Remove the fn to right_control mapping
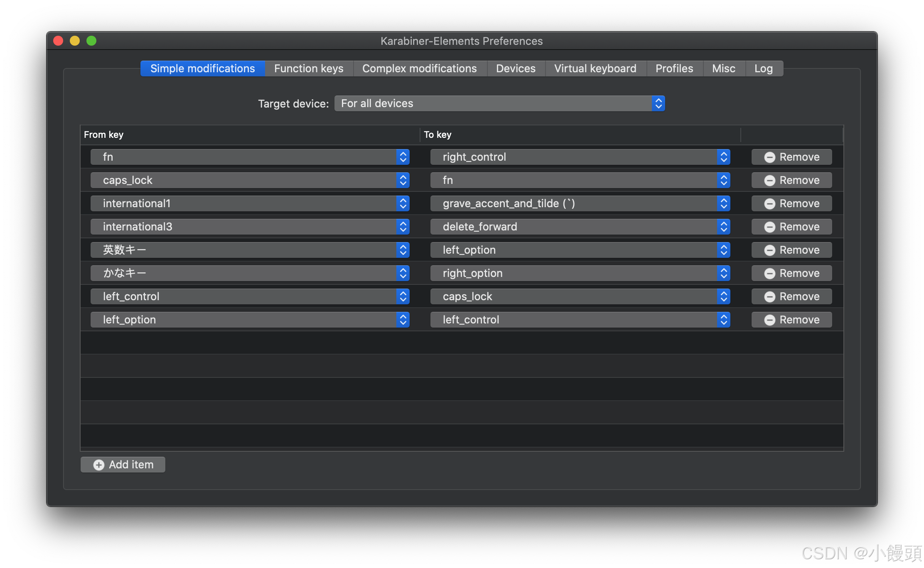The image size is (924, 568). tap(792, 157)
